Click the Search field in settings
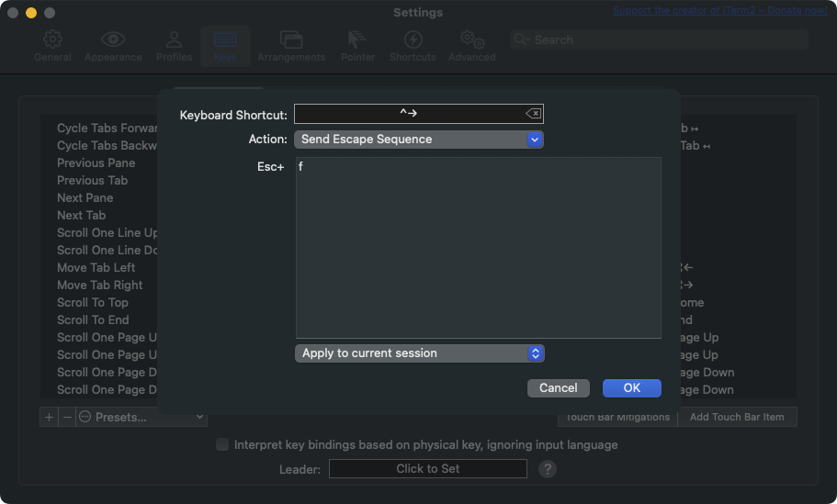837x504 pixels. click(x=659, y=39)
